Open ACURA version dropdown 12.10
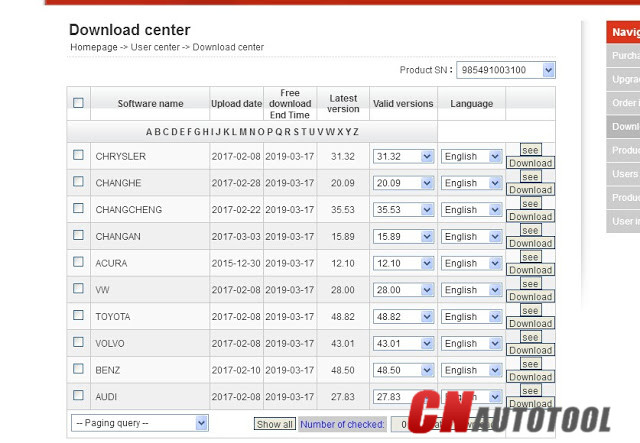 403,263
